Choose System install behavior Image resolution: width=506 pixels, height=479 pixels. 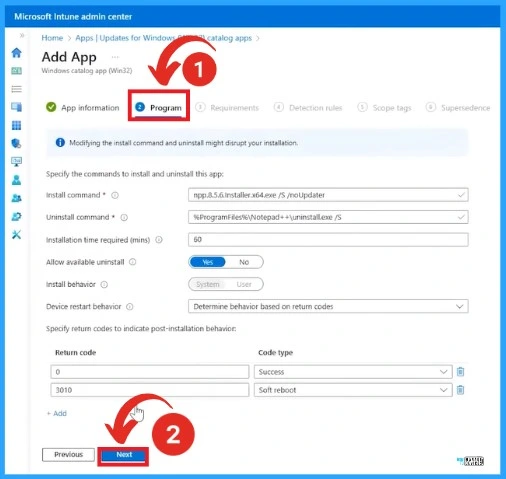(207, 284)
